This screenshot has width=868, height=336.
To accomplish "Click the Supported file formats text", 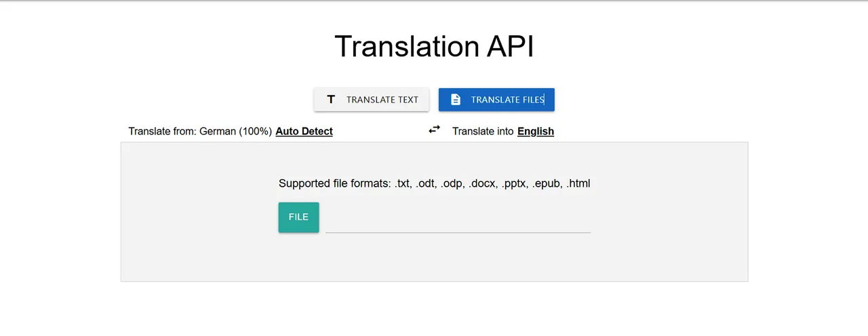I will [x=434, y=183].
